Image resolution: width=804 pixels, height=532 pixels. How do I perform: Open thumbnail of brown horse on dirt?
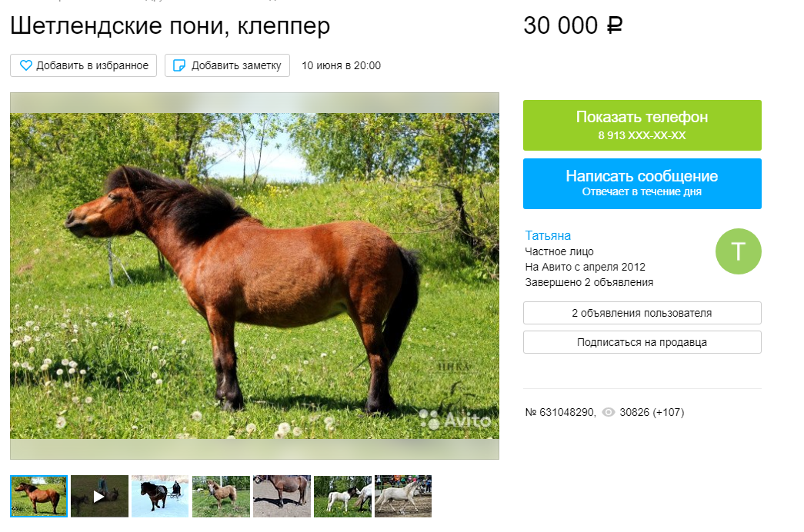coord(282,496)
